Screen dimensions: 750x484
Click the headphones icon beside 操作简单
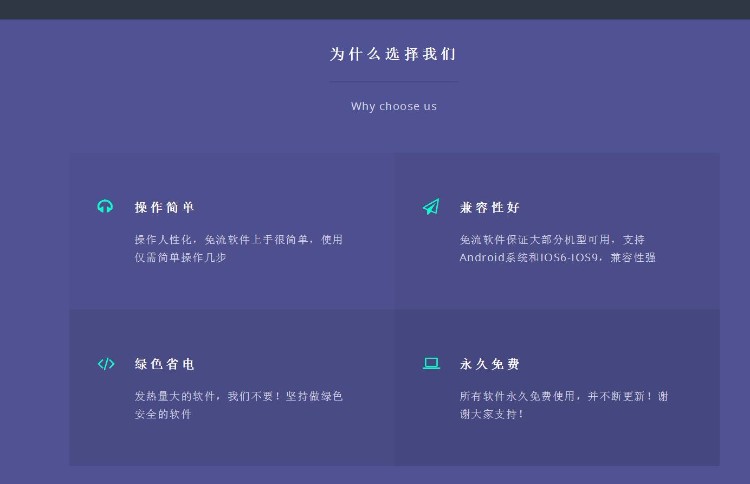(x=105, y=206)
